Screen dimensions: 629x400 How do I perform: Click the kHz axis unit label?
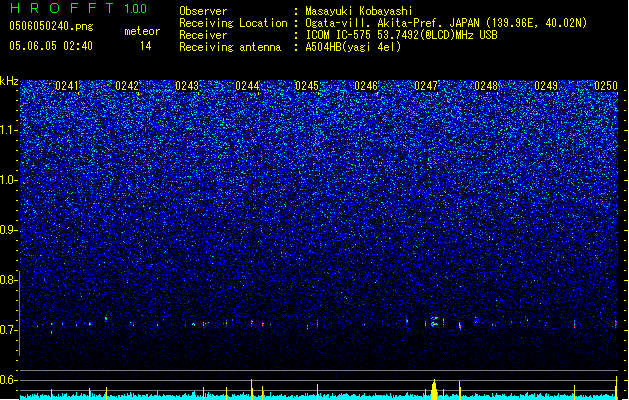click(x=9, y=81)
